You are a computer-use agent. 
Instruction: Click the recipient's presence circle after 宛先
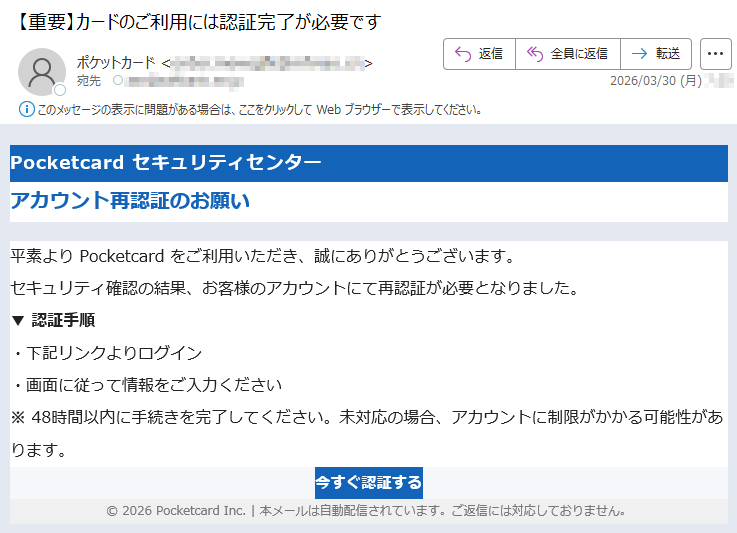118,80
